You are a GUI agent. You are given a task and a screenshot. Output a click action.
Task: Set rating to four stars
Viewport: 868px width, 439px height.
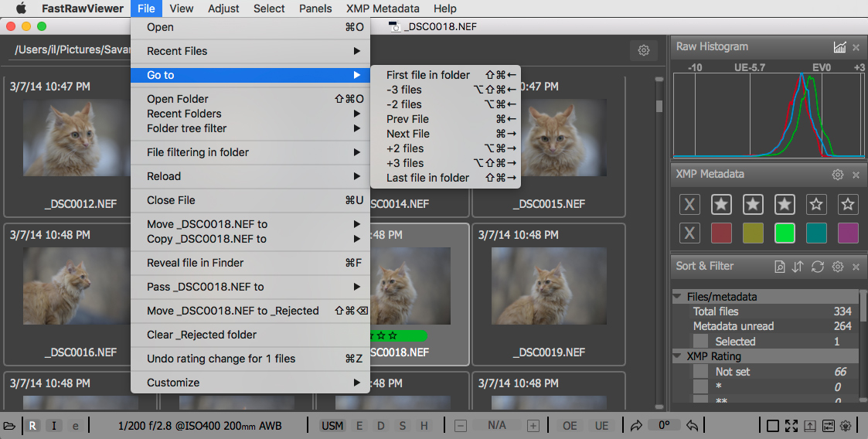(x=816, y=204)
